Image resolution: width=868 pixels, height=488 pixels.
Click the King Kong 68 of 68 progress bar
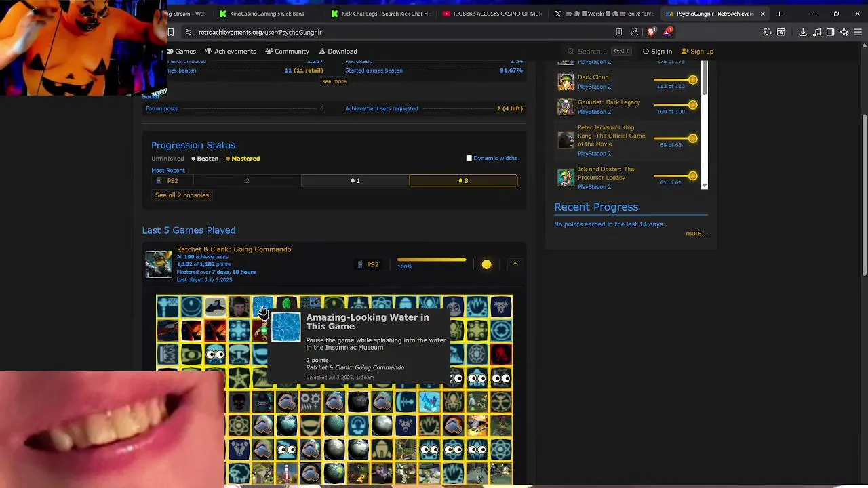[675, 138]
